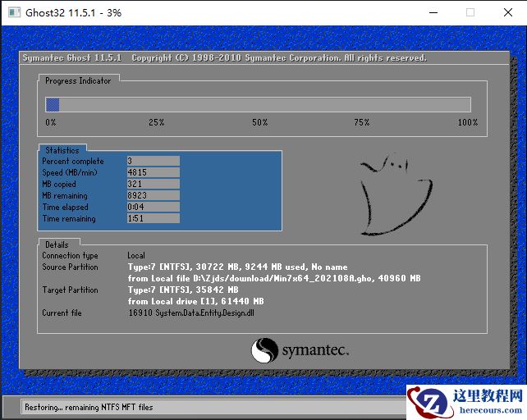Click the herecours.com watermark logo
527x420 pixels.
466,402
